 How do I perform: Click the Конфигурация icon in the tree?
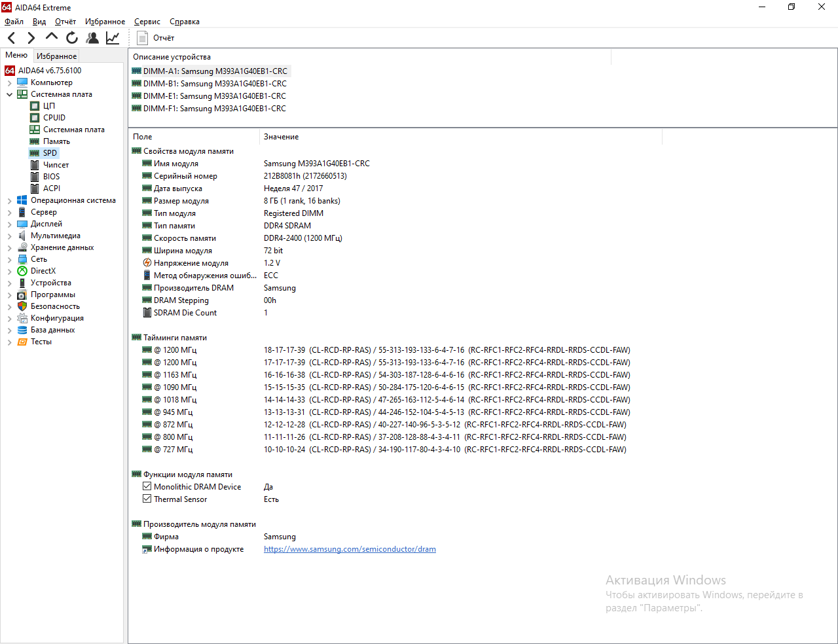(22, 318)
